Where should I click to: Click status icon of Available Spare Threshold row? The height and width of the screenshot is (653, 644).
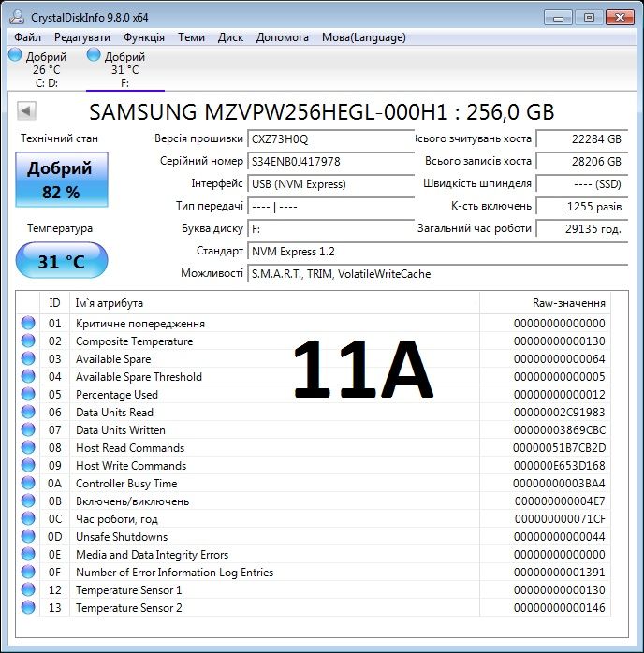coord(28,376)
